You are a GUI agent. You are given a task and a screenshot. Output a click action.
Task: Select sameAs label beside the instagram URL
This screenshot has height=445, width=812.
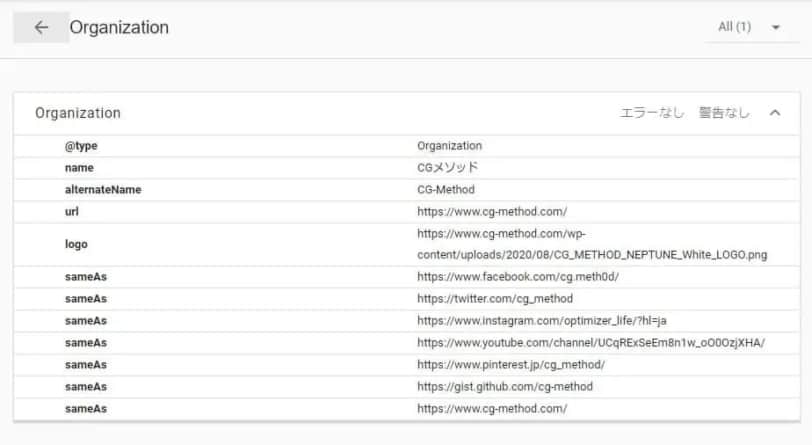[86, 321]
